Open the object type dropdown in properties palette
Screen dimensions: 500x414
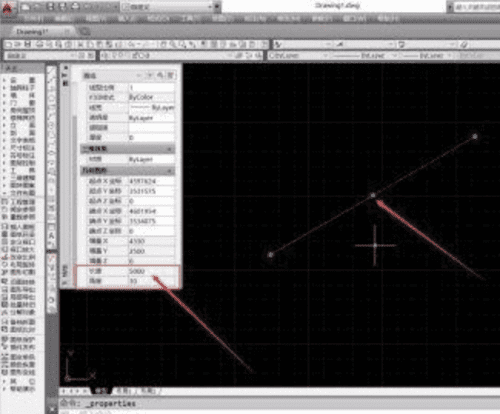tap(112, 76)
